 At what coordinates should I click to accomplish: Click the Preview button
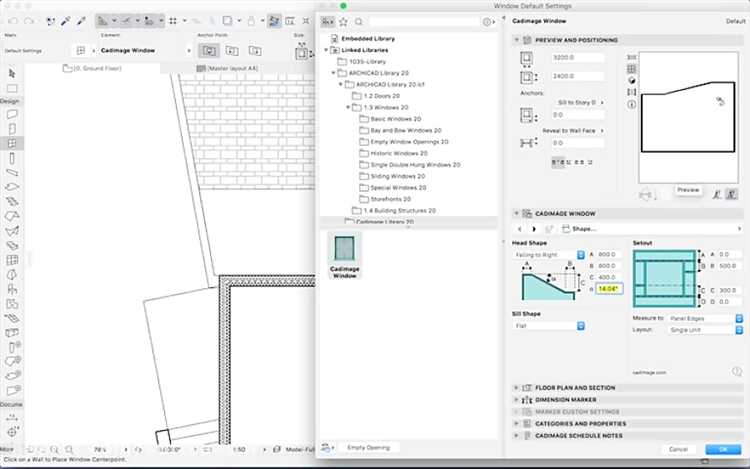pyautogui.click(x=688, y=190)
